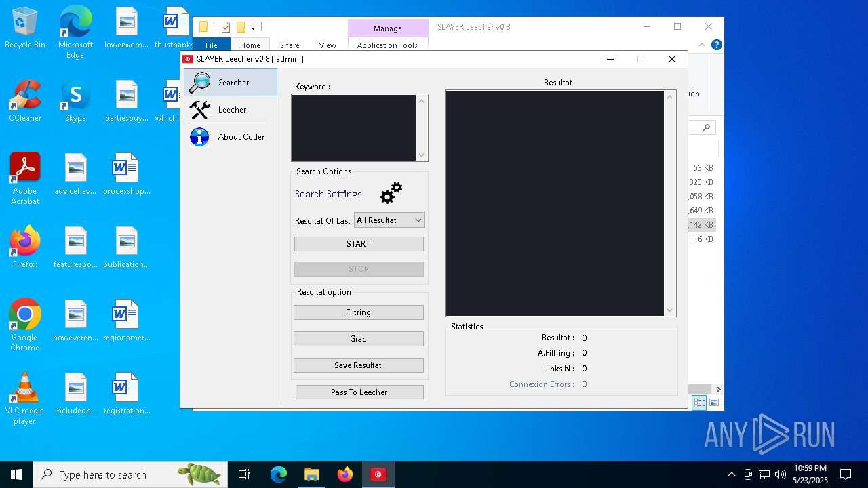Click Explorer horizontal scrollbar right arrow
The height and width of the screenshot is (488, 868).
coord(718,389)
